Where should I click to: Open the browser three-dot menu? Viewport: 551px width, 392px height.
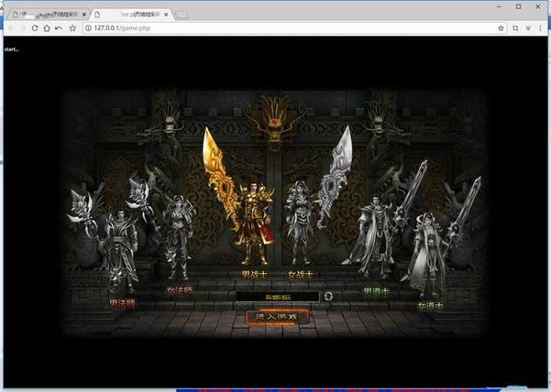(540, 28)
